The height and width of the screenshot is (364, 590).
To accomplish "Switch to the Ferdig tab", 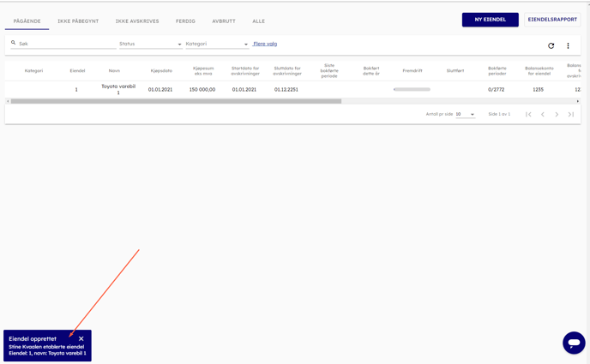I will tap(185, 21).
